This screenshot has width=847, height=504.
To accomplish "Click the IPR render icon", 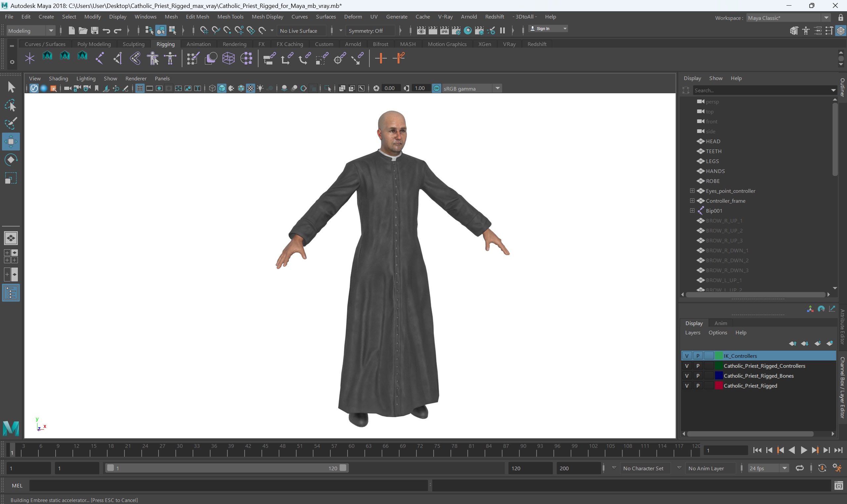I will pos(444,30).
